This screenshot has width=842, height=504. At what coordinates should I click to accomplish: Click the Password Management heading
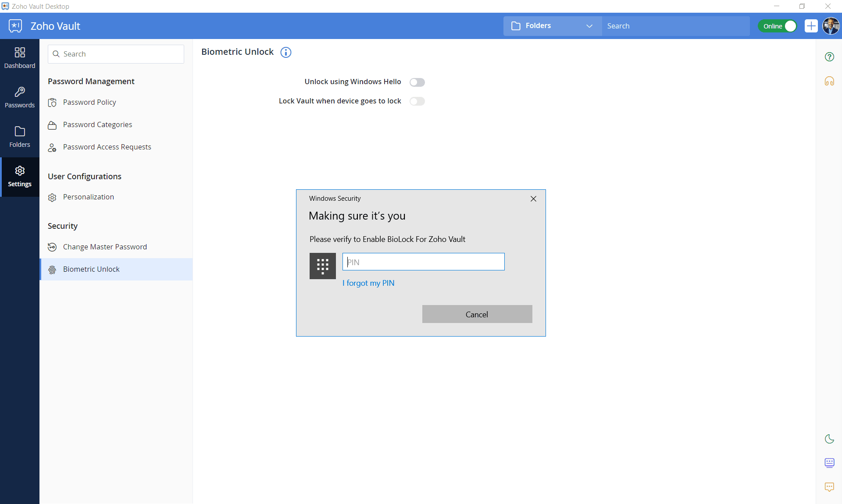pos(91,81)
